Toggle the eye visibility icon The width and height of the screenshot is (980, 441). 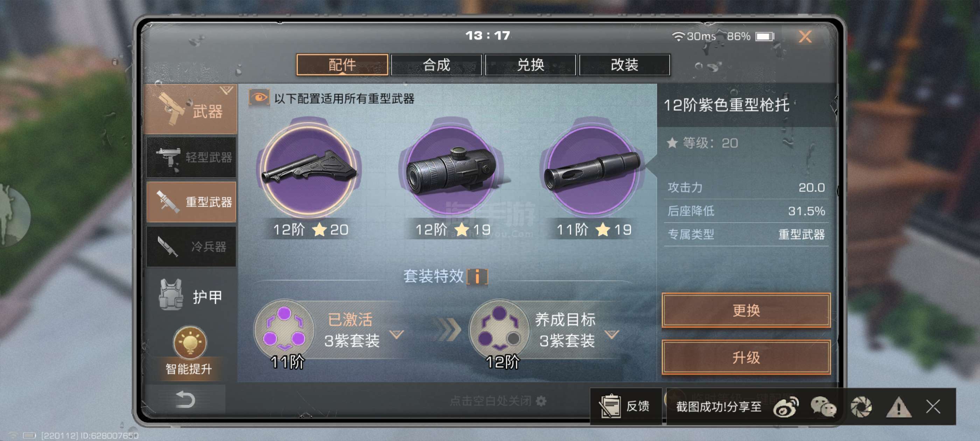tap(259, 98)
